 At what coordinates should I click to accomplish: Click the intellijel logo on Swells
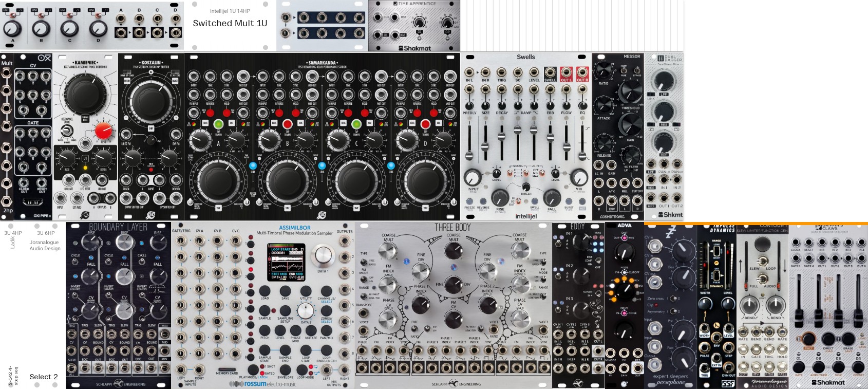[526, 216]
